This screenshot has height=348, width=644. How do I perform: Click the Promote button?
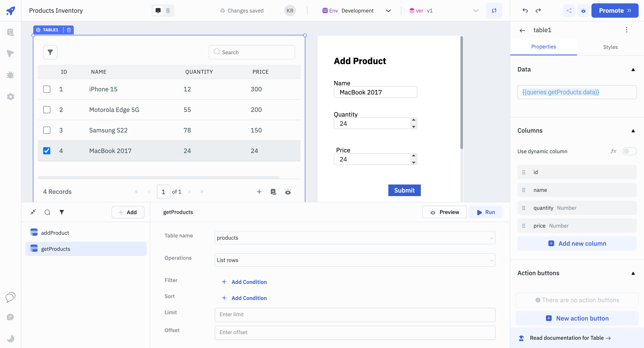614,10
